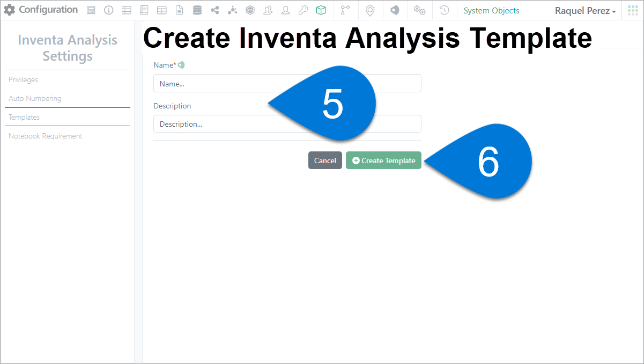Screen dimensions: 644x364
Task: Select Auto Numbering in the sidebar
Action: (35, 98)
